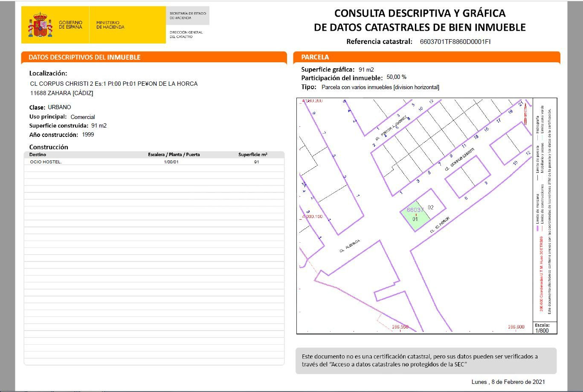
Task: Select the "91" cell in the Superficie column
Action: tap(257, 162)
